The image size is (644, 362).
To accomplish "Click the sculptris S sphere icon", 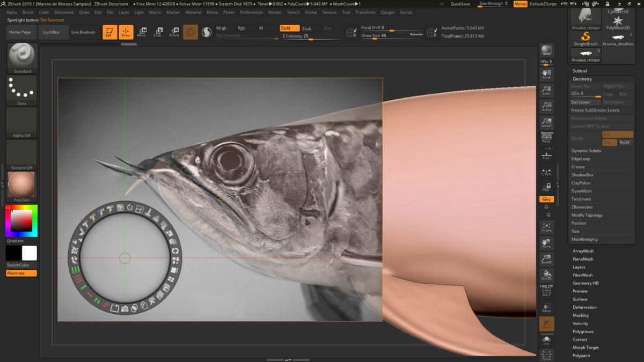I will tap(207, 32).
